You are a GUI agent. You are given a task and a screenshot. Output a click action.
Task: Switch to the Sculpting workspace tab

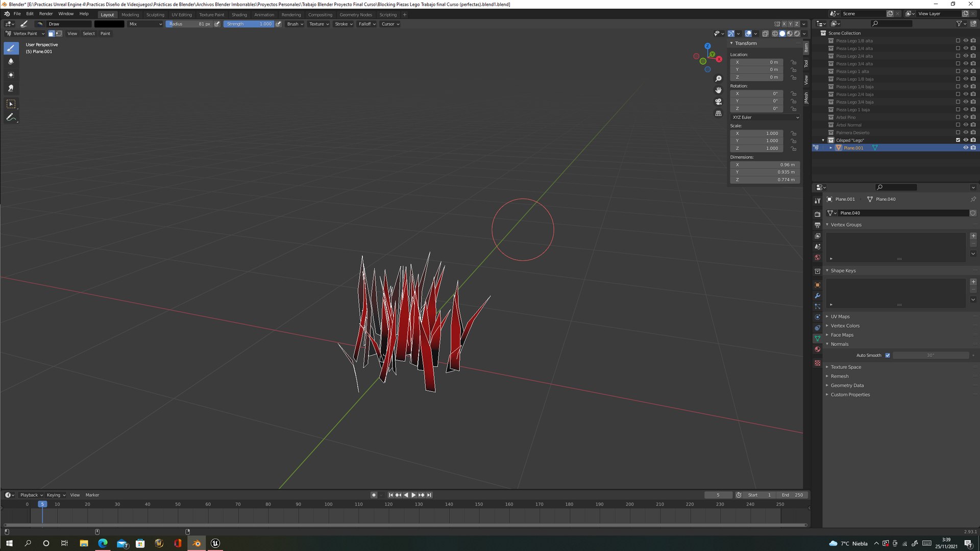pyautogui.click(x=155, y=15)
